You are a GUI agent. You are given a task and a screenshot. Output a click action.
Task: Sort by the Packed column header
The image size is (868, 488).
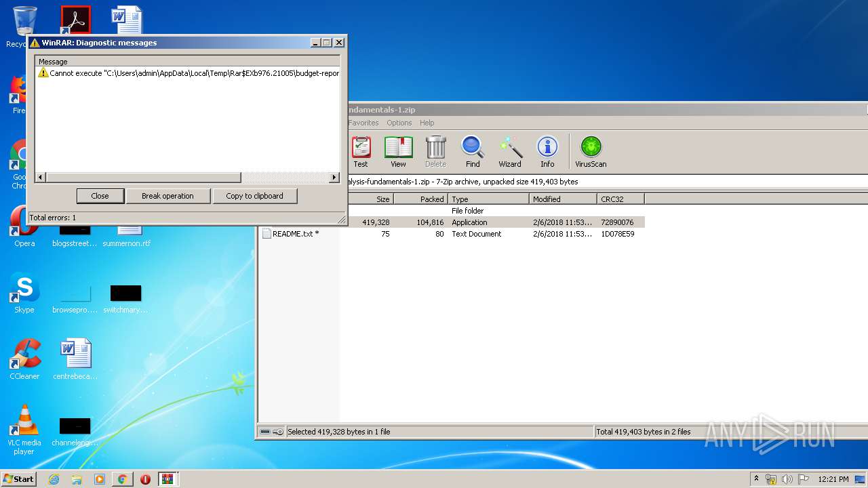pos(420,199)
